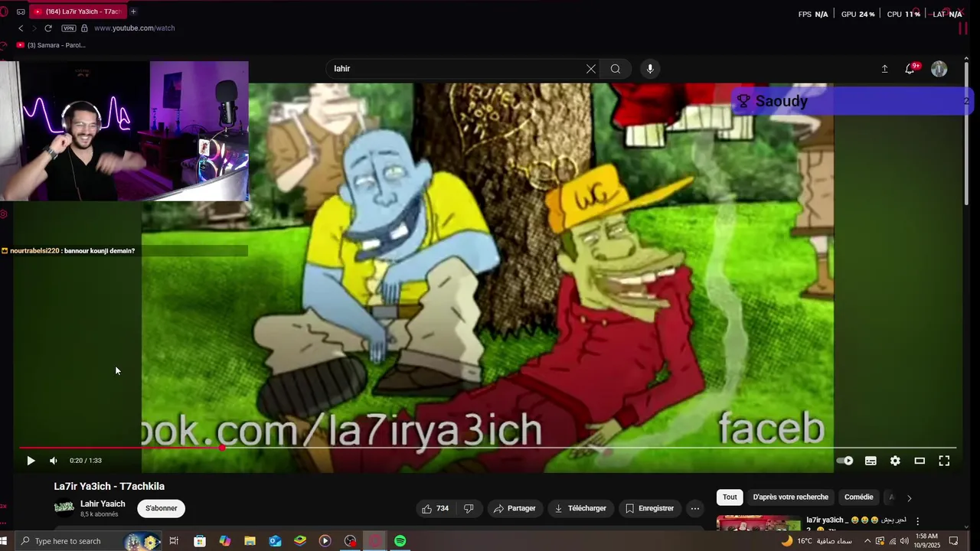Open the Opera menu logo icon
980x551 pixels.
point(4,11)
